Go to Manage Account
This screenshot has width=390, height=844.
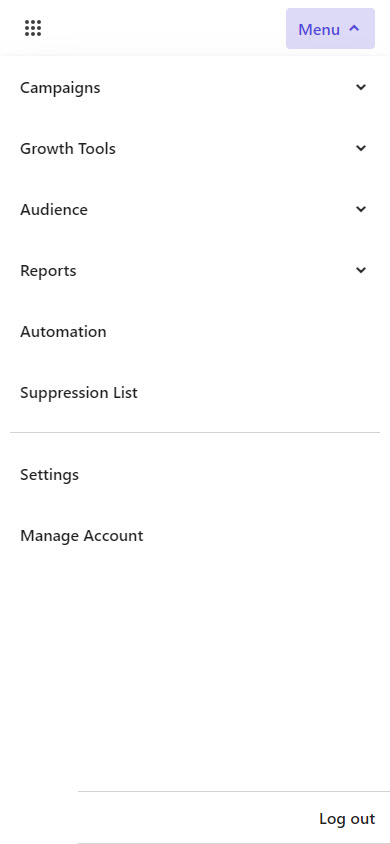click(x=82, y=536)
